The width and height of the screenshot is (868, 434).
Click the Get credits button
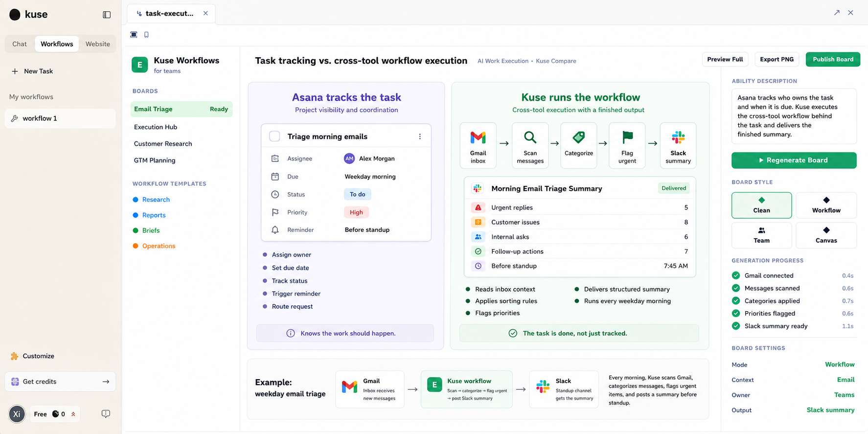60,382
